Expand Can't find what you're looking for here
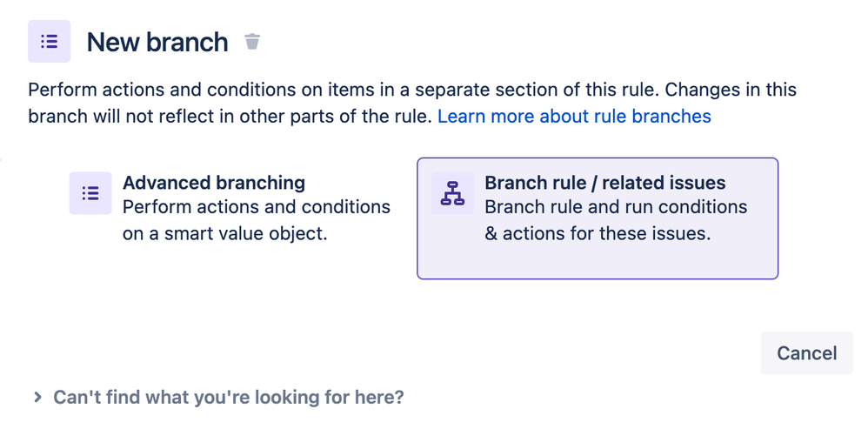868x429 pixels. [228, 397]
